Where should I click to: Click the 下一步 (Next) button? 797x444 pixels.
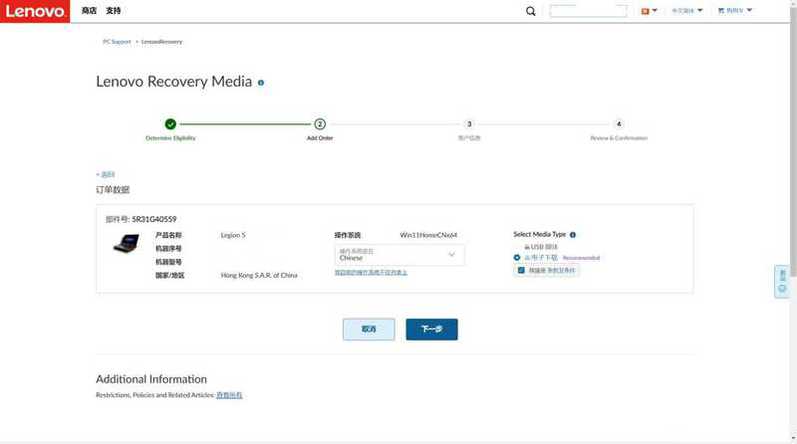point(432,329)
